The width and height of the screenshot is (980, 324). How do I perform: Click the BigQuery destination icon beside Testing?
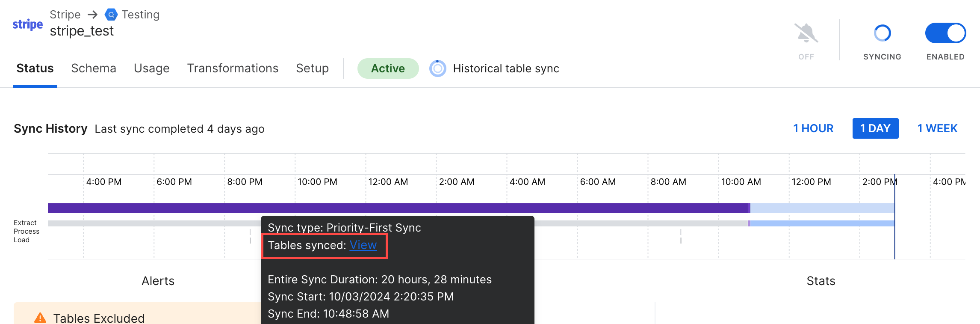(x=111, y=15)
